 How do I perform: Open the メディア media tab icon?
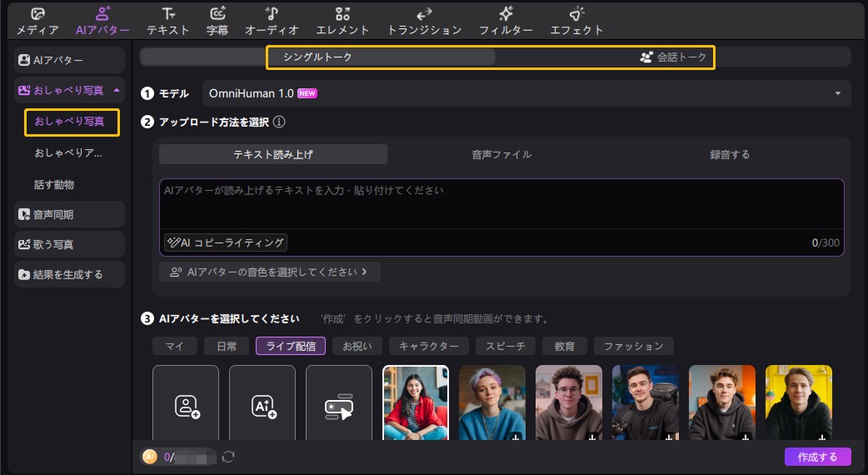(x=37, y=14)
